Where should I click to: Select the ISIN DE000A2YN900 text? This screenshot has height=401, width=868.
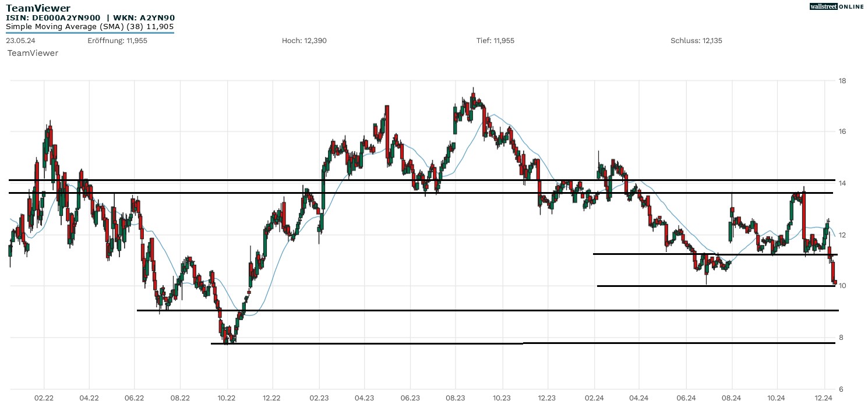coord(53,18)
